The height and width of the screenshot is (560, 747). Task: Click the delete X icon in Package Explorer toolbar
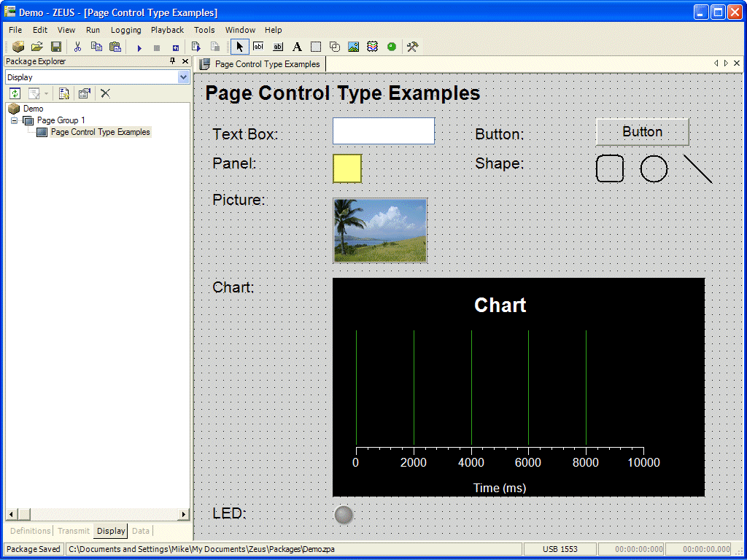[x=105, y=93]
